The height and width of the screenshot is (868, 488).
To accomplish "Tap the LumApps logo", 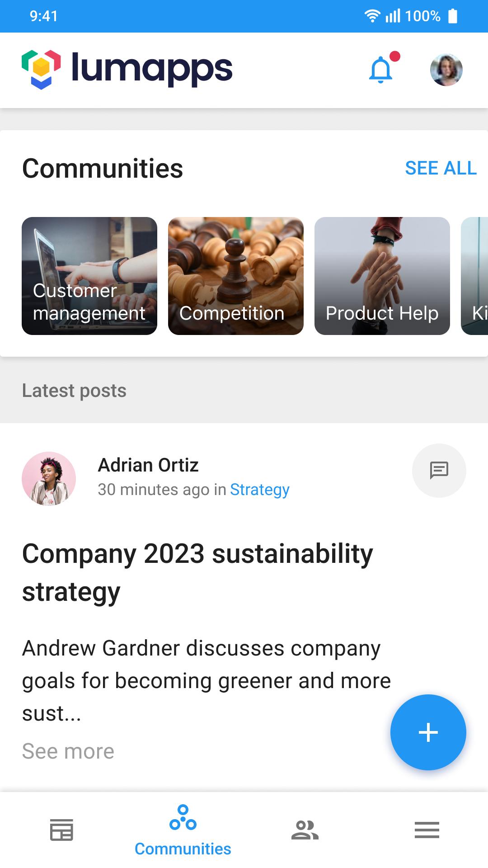I will (127, 69).
